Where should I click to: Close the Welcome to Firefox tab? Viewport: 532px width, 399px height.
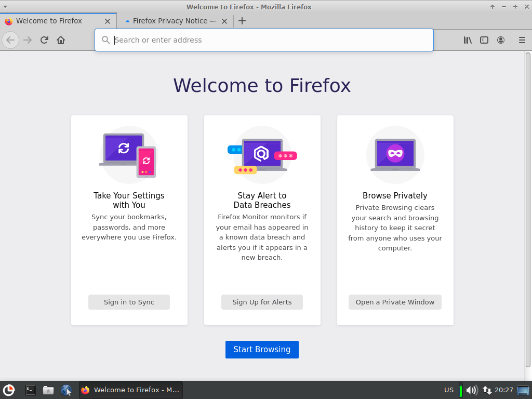[108, 21]
